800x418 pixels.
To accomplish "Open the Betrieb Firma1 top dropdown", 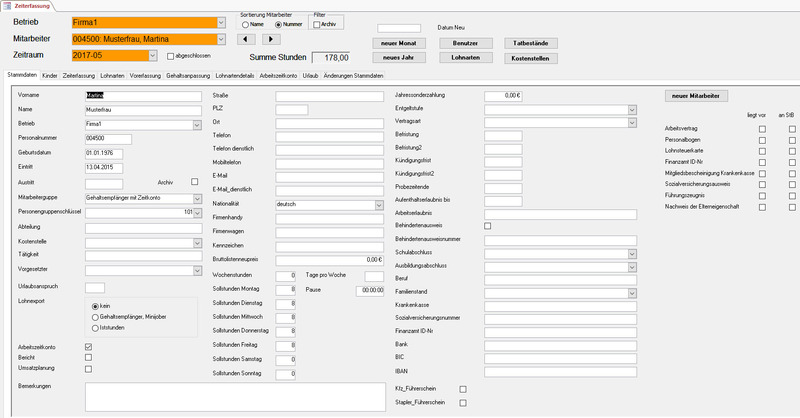I will click(x=221, y=22).
